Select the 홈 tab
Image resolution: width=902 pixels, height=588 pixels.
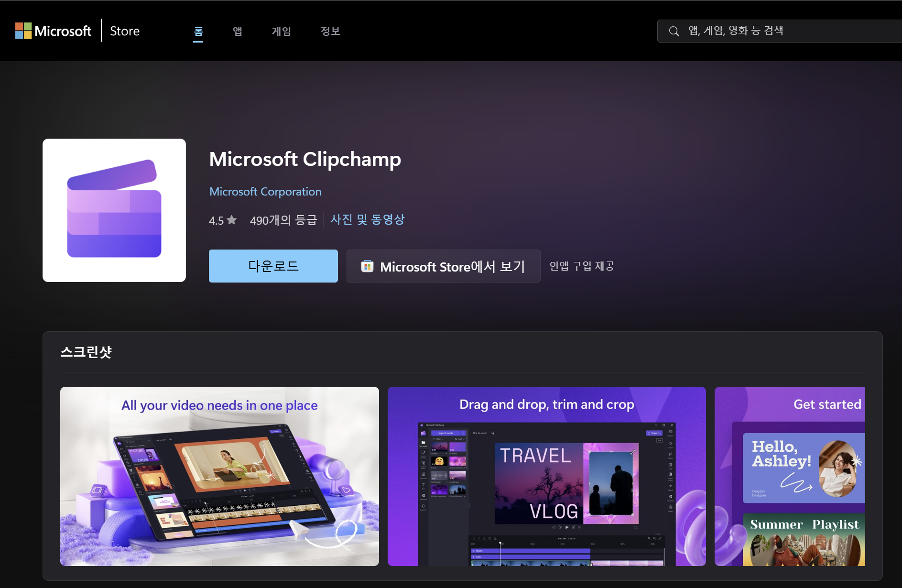pos(198,31)
